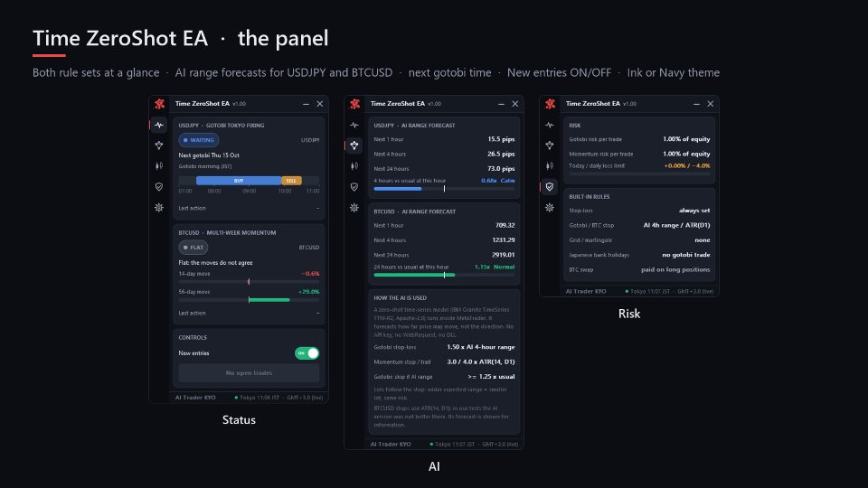The height and width of the screenshot is (488, 868).
Task: Click the '26.5 pips' Next 4 hours value
Action: click(x=501, y=154)
